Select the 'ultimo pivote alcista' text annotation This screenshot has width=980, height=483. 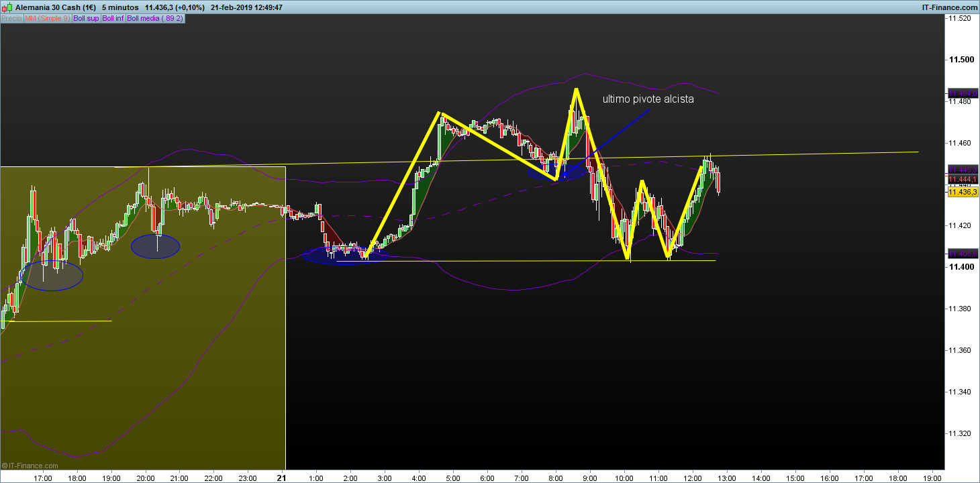click(648, 99)
